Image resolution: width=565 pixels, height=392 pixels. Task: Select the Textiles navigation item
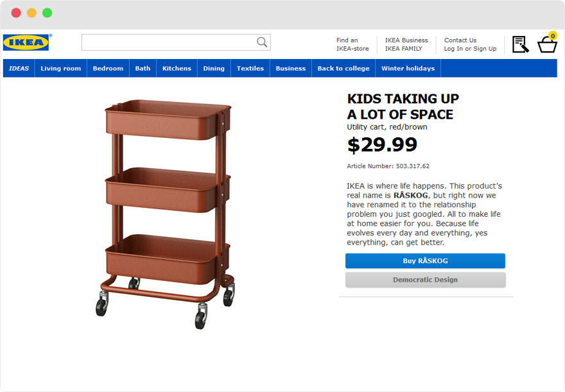(x=250, y=68)
